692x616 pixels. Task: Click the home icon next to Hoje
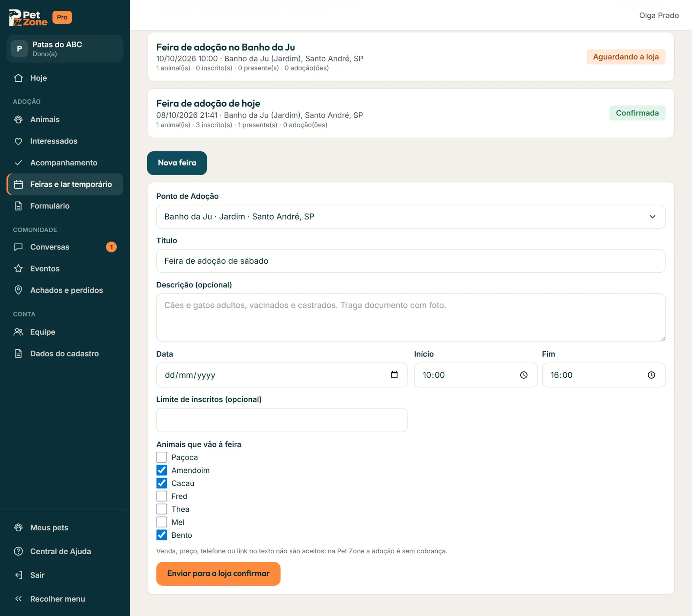point(18,78)
